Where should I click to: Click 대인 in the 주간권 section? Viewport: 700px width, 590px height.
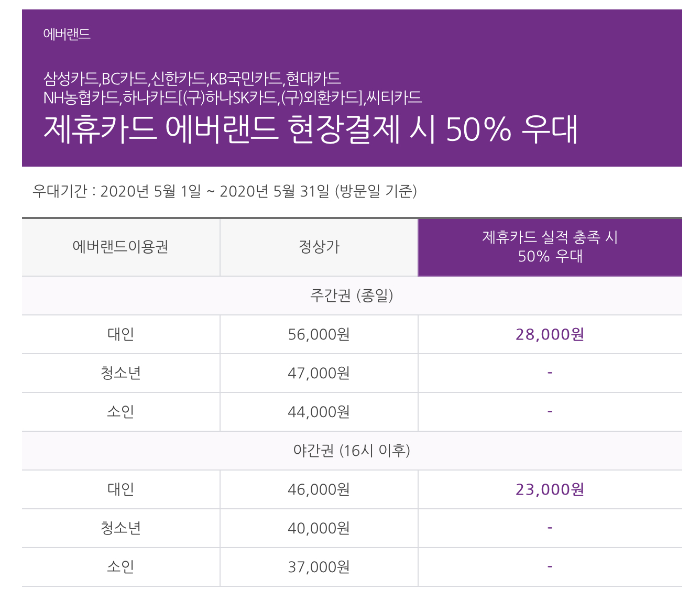[x=121, y=334]
